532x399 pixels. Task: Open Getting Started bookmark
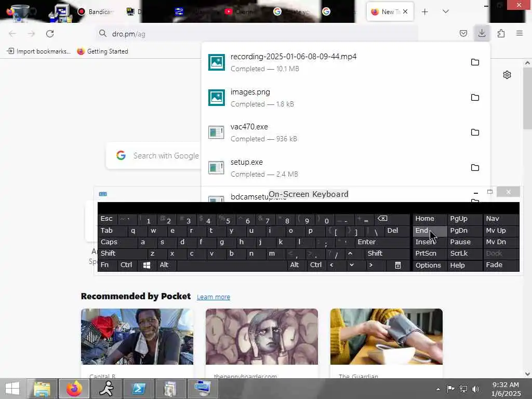click(102, 51)
